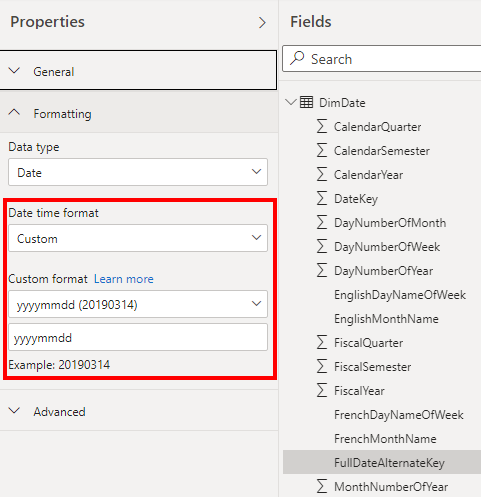Open the Learn more link
Screen dimensions: 481x497
pyautogui.click(x=124, y=279)
